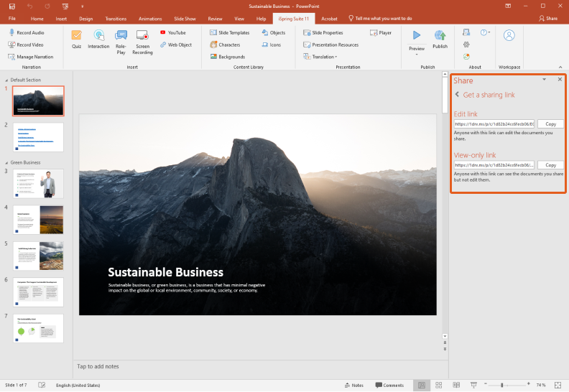Open Presentation Resources

pos(331,45)
